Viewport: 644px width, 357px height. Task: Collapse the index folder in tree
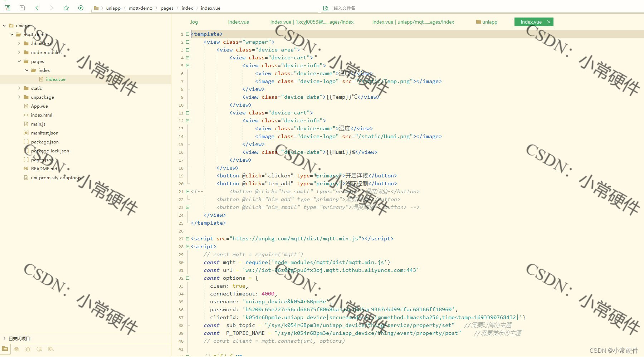click(x=27, y=70)
